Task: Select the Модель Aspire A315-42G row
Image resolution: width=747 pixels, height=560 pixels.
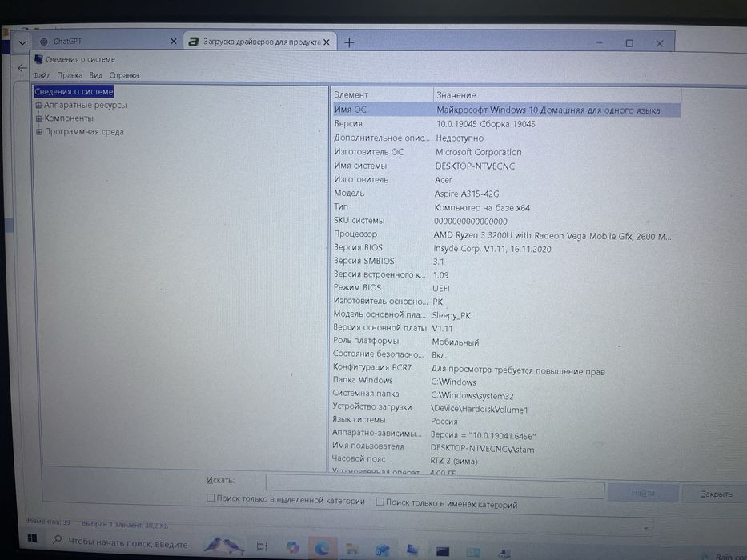Action: 506,194
